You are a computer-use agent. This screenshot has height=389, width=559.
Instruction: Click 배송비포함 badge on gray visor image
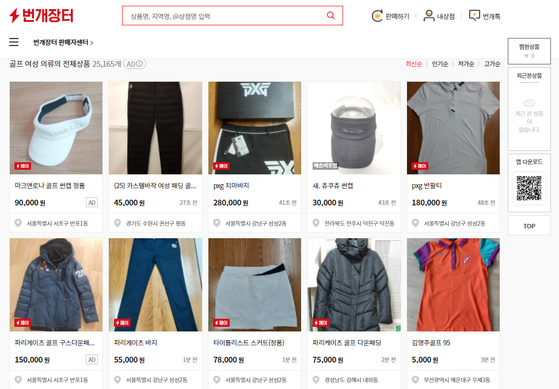325,166
